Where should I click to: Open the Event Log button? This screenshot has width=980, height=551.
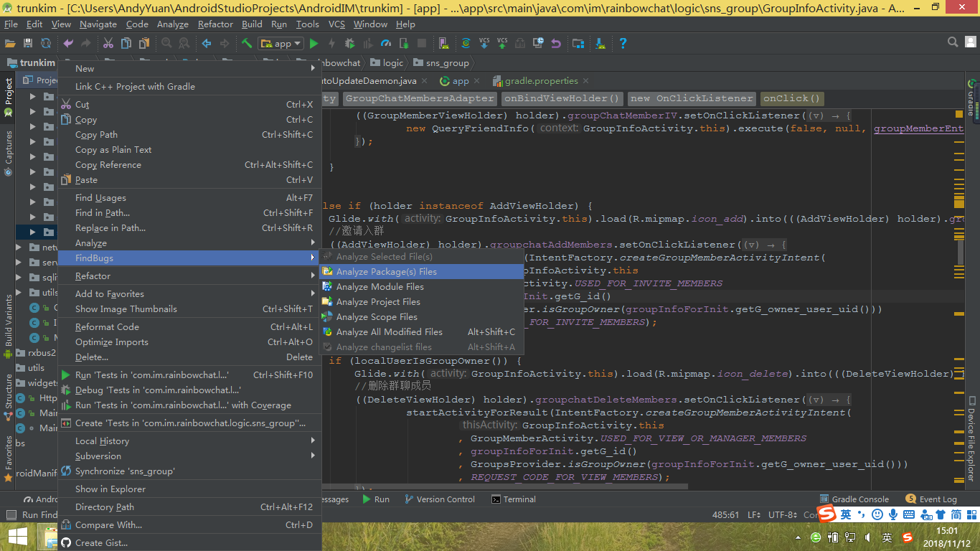coord(931,499)
